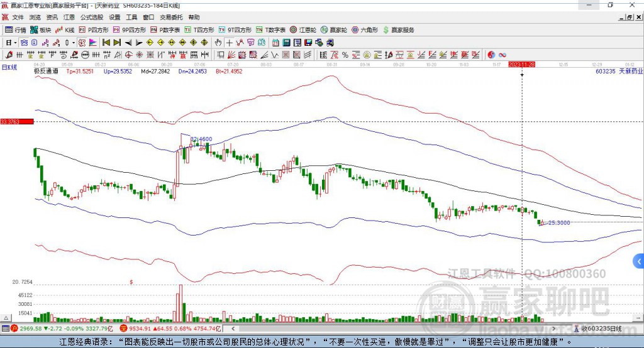Step chart left with black arrow

pyautogui.click(x=128, y=43)
